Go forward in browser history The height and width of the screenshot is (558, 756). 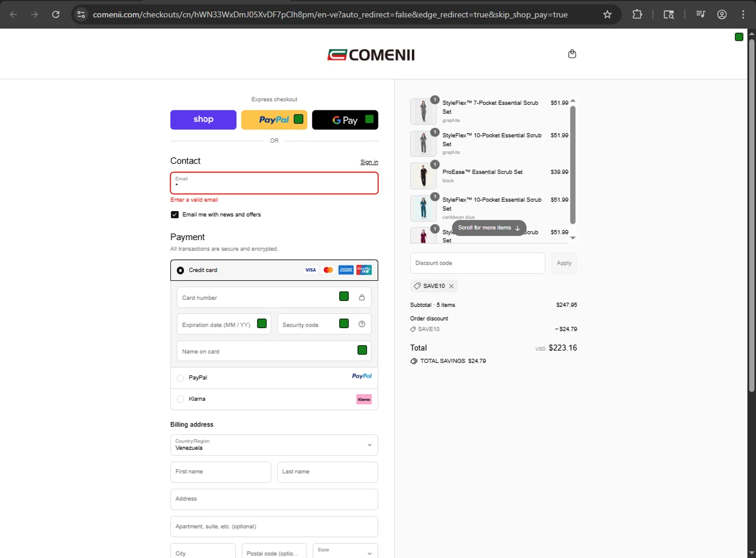[34, 15]
